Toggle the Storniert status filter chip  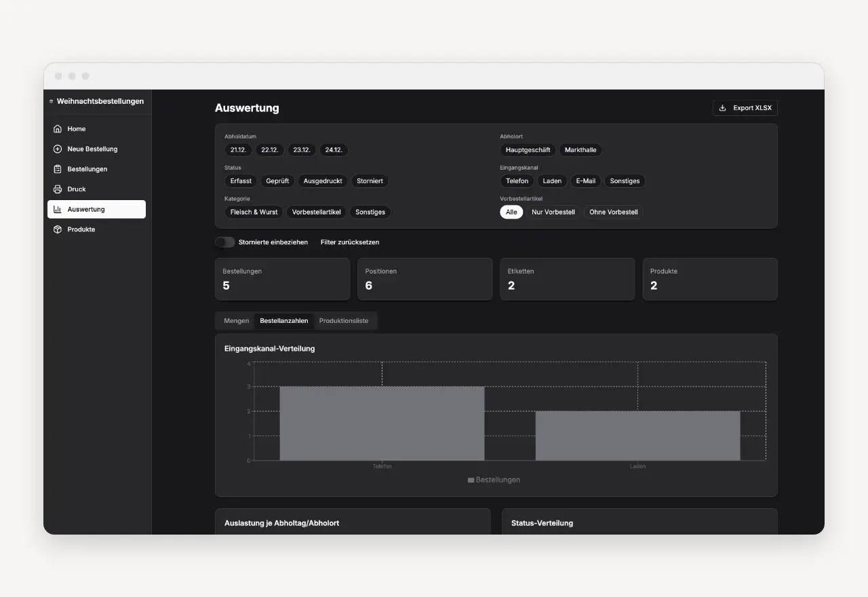pos(370,181)
